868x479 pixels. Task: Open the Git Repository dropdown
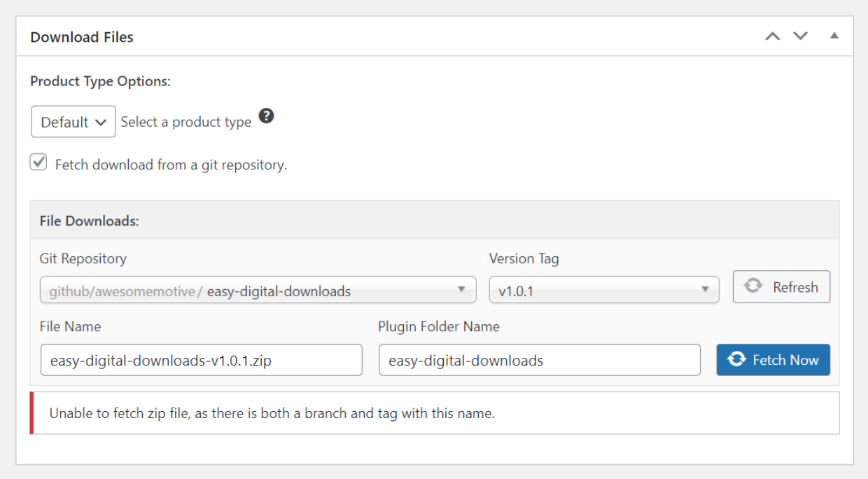[x=258, y=291]
